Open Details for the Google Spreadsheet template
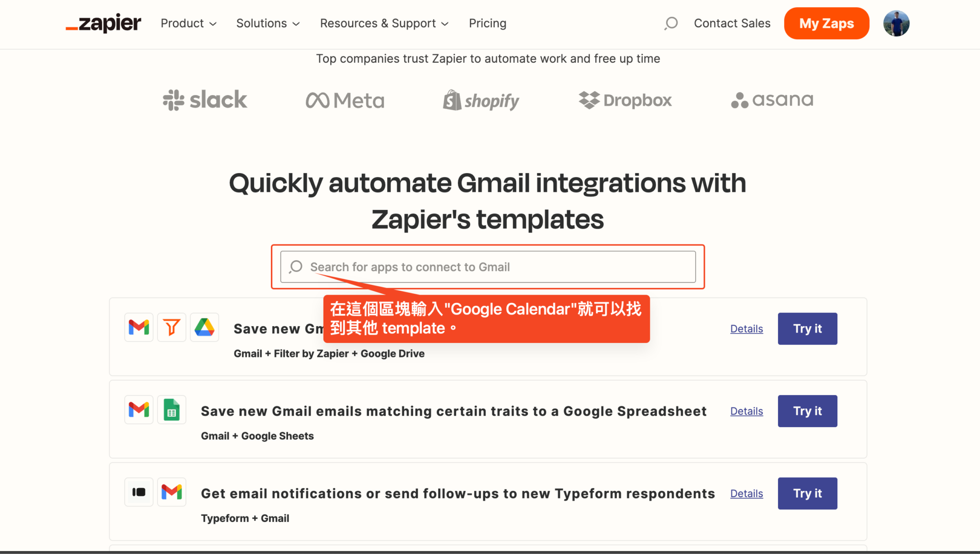The width and height of the screenshot is (980, 554). click(746, 411)
